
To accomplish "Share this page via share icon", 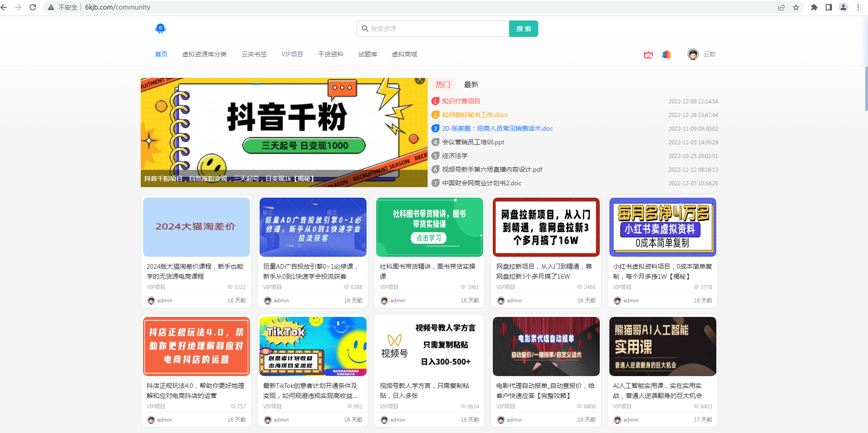I will 781,7.
